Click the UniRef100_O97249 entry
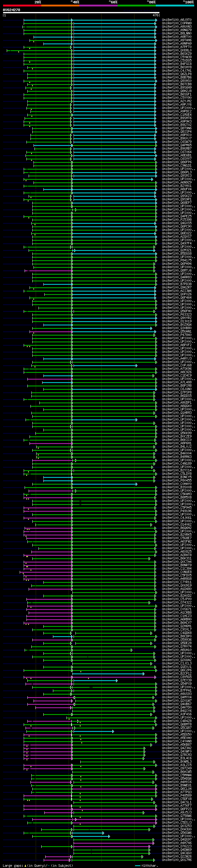Screen dimensions: 197x868 coord(177,768)
